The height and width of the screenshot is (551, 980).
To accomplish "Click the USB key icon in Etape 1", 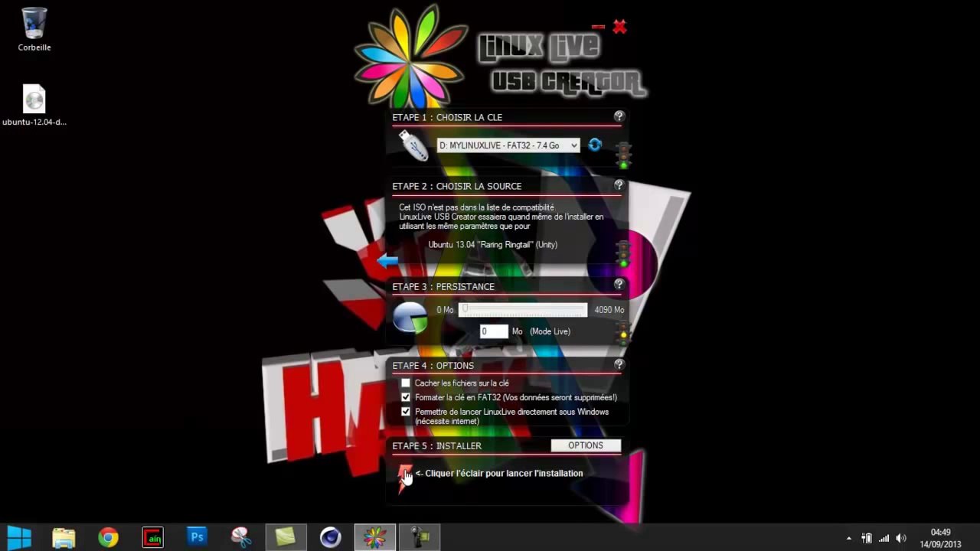I will pos(413,145).
